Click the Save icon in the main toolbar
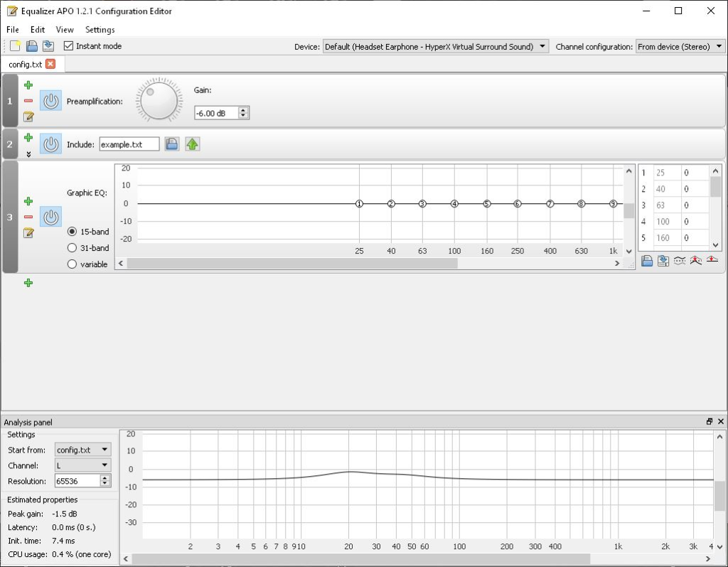The width and height of the screenshot is (728, 567). 32,46
